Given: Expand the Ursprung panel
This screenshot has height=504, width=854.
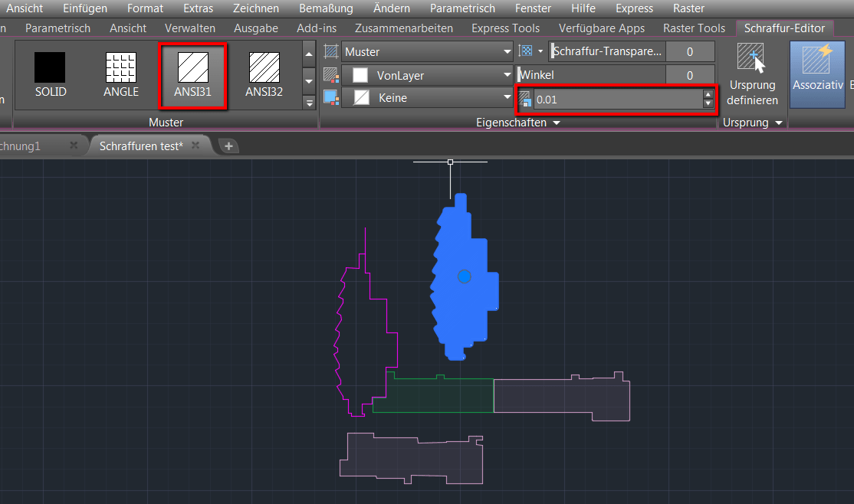Looking at the screenshot, I should click(x=752, y=123).
